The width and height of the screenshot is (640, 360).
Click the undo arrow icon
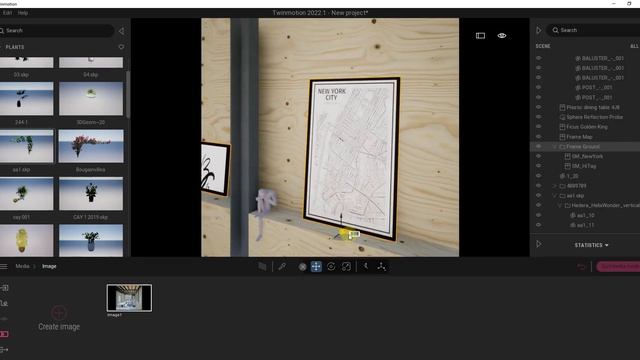[581, 267]
